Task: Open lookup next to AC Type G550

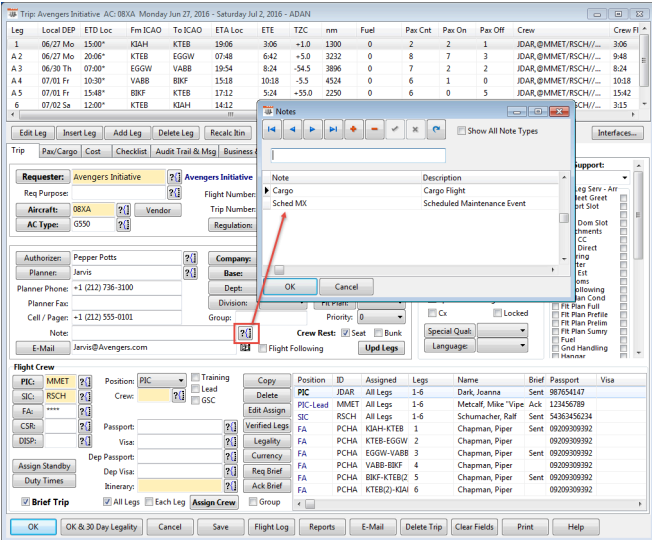Action: coord(123,225)
